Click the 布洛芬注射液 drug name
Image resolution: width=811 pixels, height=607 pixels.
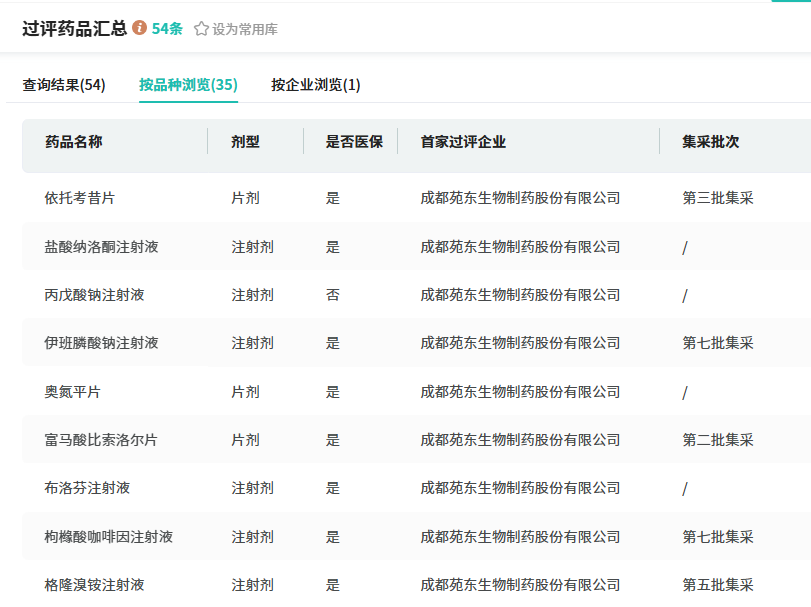click(87, 488)
